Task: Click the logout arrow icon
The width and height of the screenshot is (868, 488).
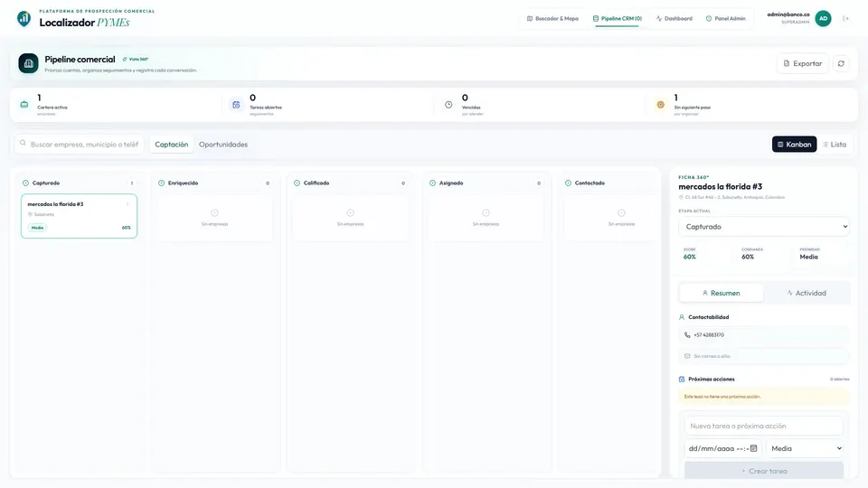Action: 845,19
